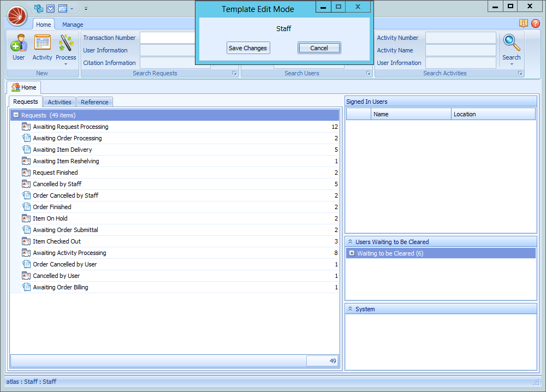Collapse the System panel chevron
Image resolution: width=546 pixels, height=392 pixels.
point(351,309)
